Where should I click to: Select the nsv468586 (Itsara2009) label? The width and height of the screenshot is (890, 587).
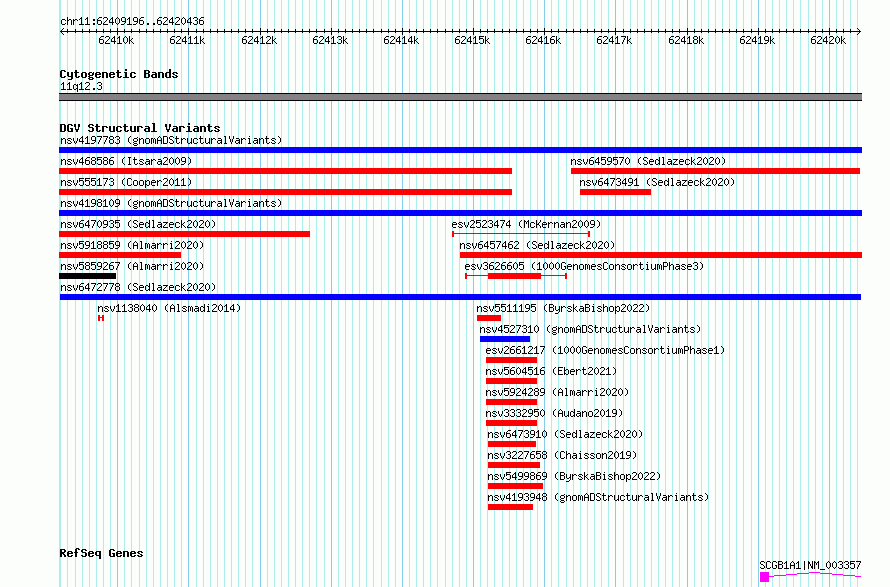click(x=126, y=161)
